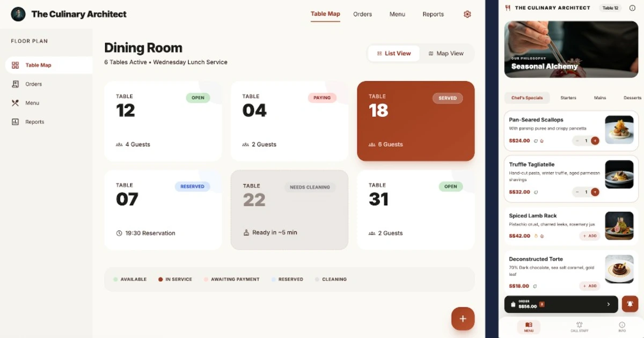Click In Service red legend dot

click(160, 280)
